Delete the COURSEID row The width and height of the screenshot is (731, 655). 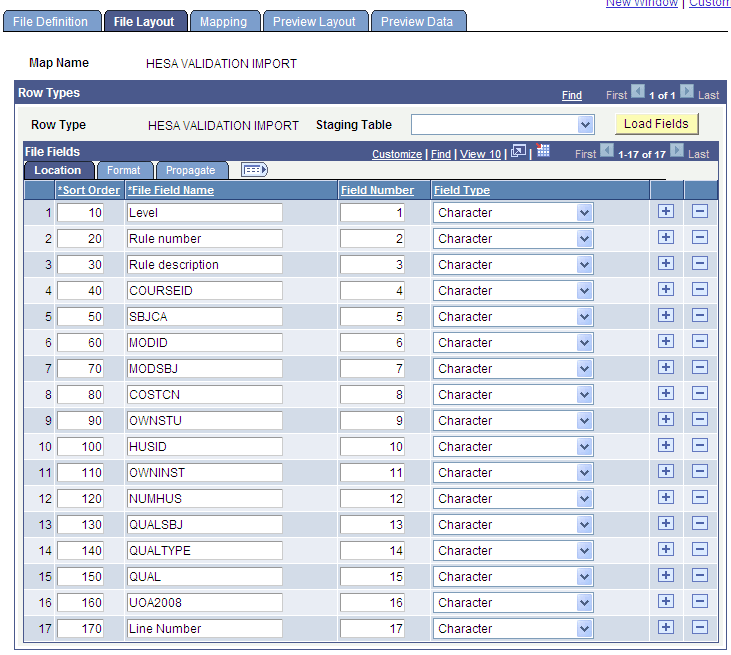tap(700, 290)
